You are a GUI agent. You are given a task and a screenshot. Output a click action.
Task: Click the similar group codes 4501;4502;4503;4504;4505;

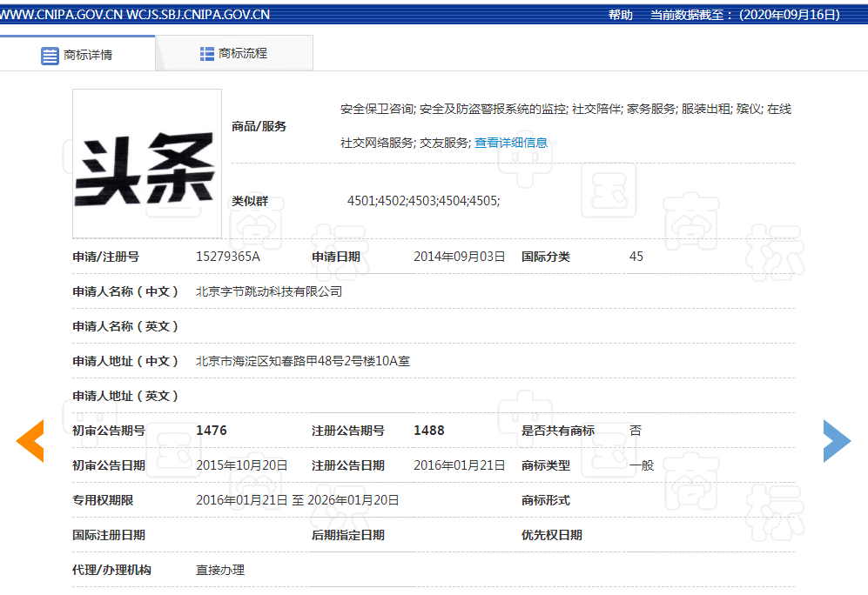click(423, 201)
